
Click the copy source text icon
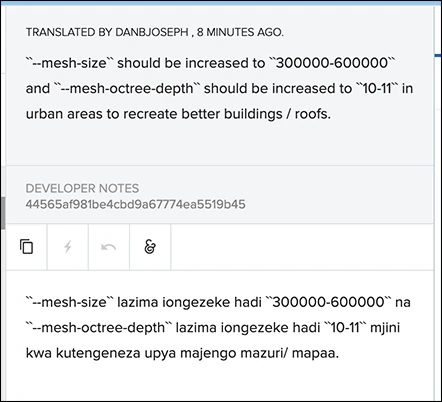click(x=26, y=247)
